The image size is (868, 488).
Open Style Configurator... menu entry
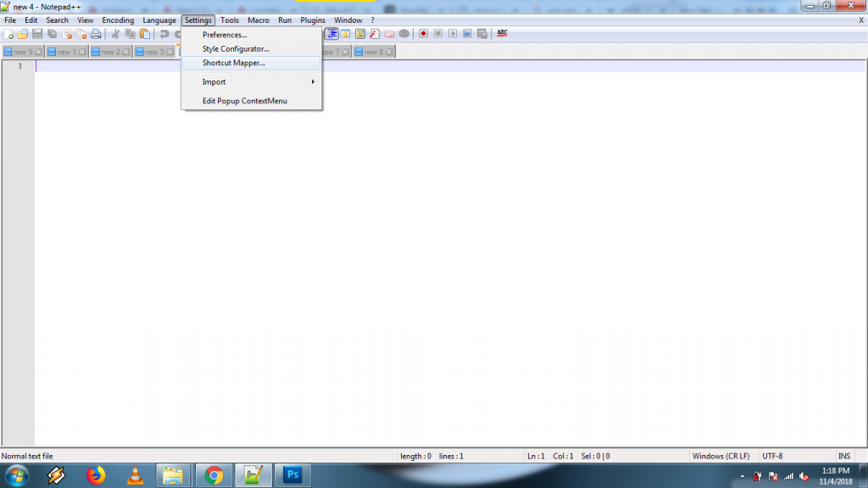[251, 48]
